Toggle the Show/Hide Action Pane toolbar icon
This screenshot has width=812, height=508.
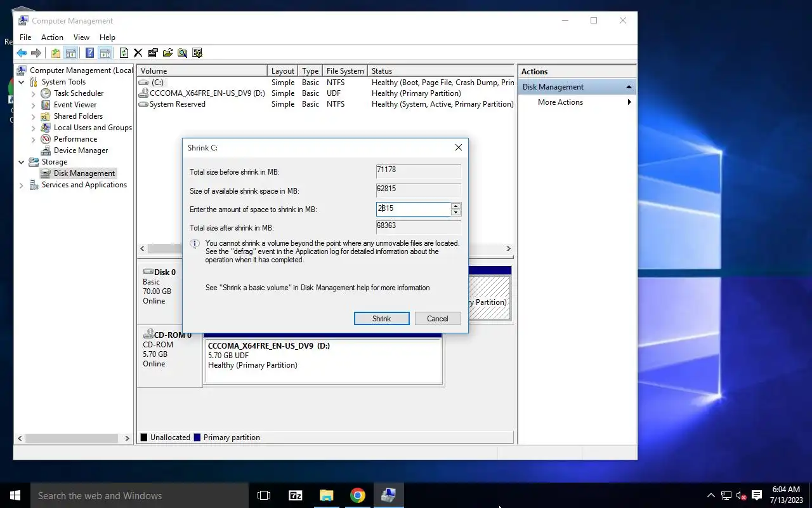tap(105, 53)
